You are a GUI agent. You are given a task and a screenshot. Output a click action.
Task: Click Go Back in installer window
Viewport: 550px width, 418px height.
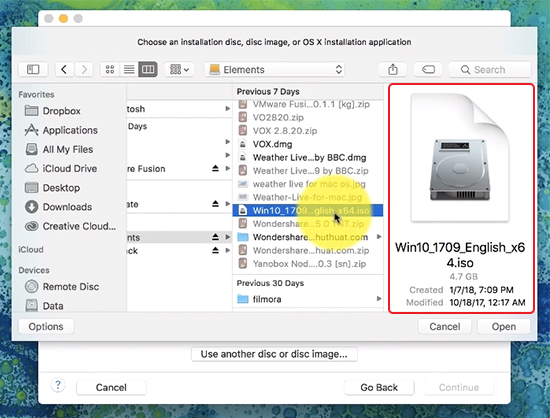(379, 387)
